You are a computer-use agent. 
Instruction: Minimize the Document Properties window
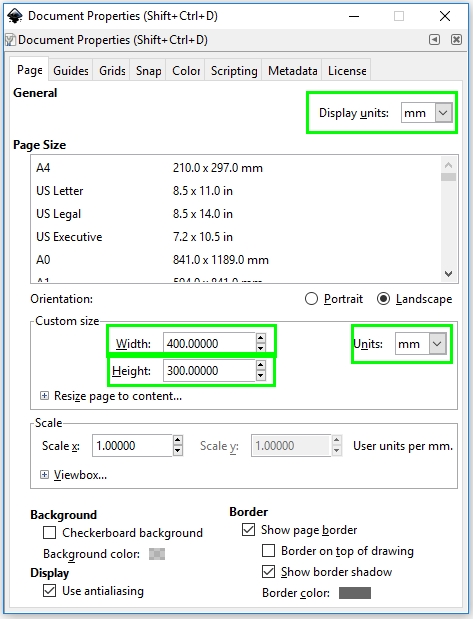354,16
